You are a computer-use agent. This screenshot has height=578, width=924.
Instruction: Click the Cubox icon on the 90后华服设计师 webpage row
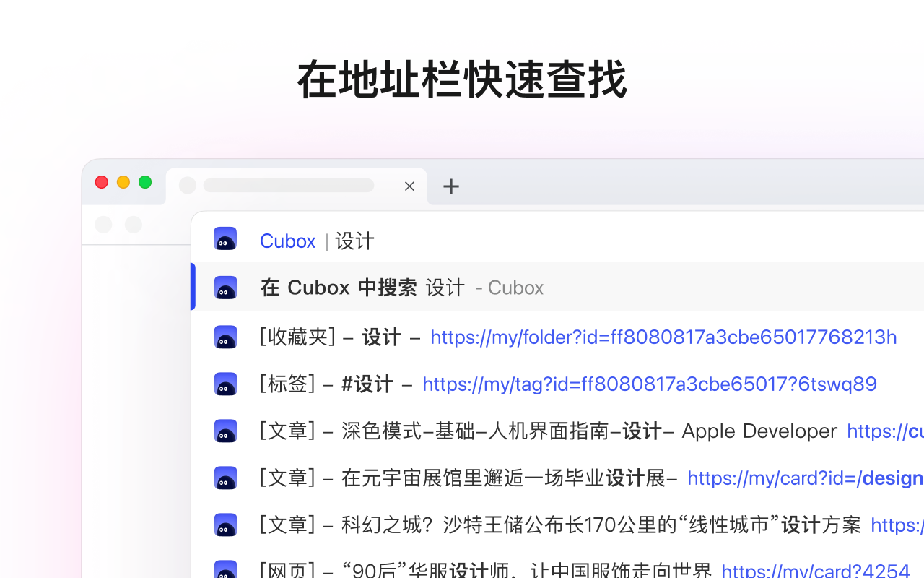(226, 570)
